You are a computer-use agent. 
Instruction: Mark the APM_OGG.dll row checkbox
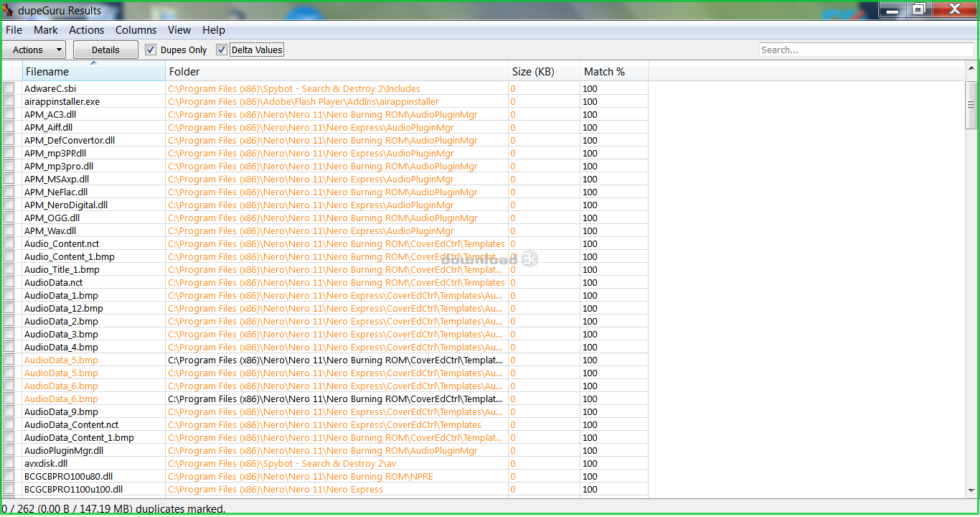9,218
